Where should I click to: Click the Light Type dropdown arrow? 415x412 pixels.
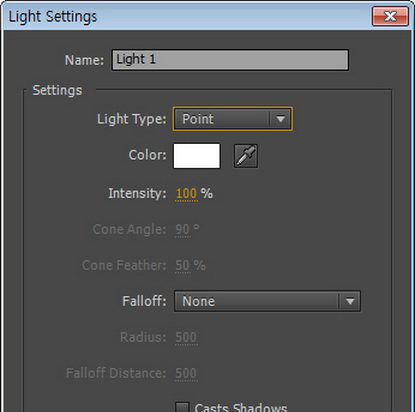point(280,119)
